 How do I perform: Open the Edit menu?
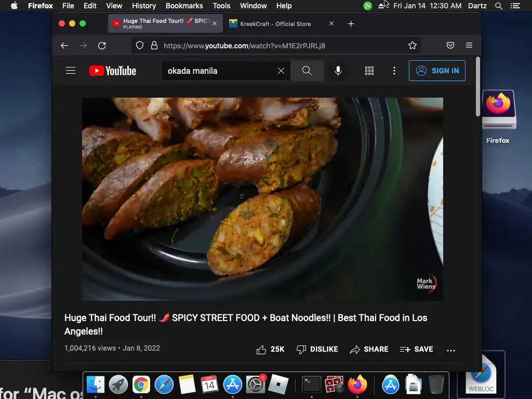90,6
